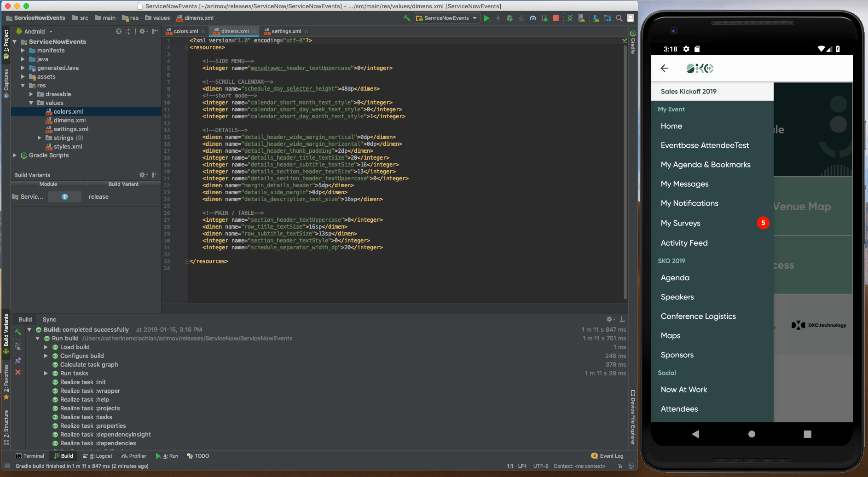The height and width of the screenshot is (477, 868).
Task: Click Attach debugger to Android process icon
Action: (544, 18)
